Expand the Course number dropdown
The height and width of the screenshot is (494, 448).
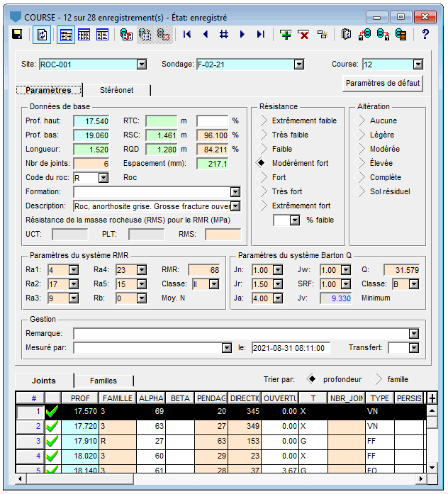pyautogui.click(x=419, y=64)
